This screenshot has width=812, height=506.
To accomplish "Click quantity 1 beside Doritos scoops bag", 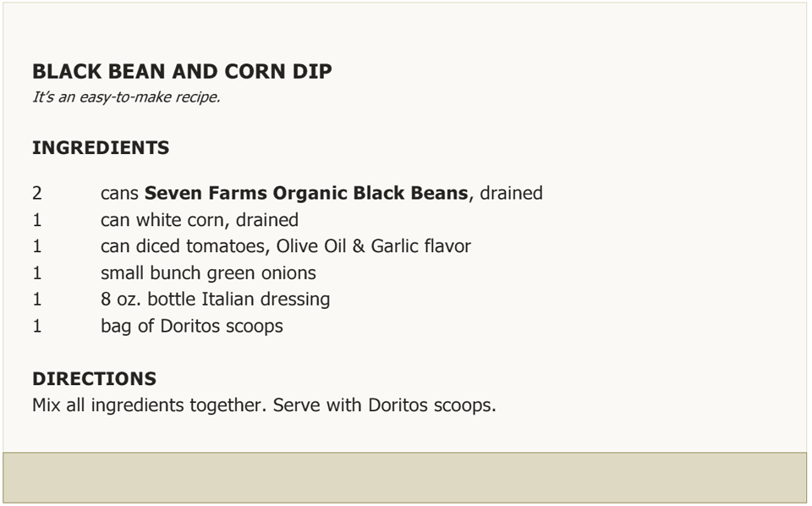I will coord(36,327).
